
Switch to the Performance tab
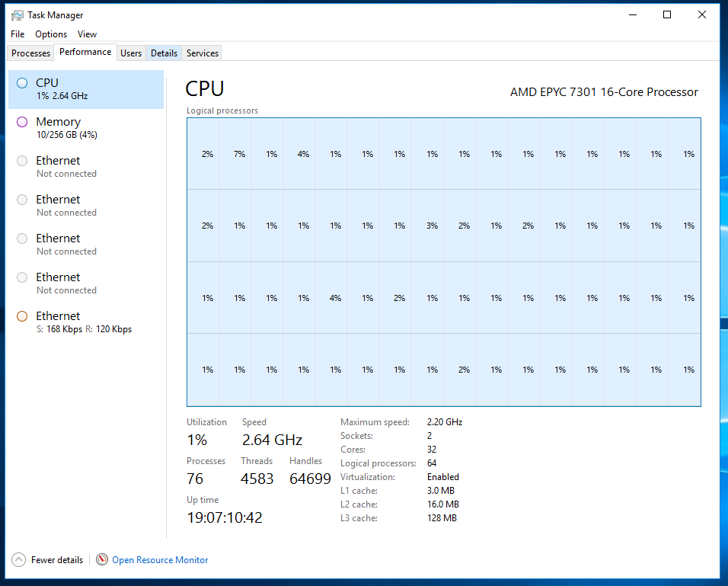pos(85,52)
